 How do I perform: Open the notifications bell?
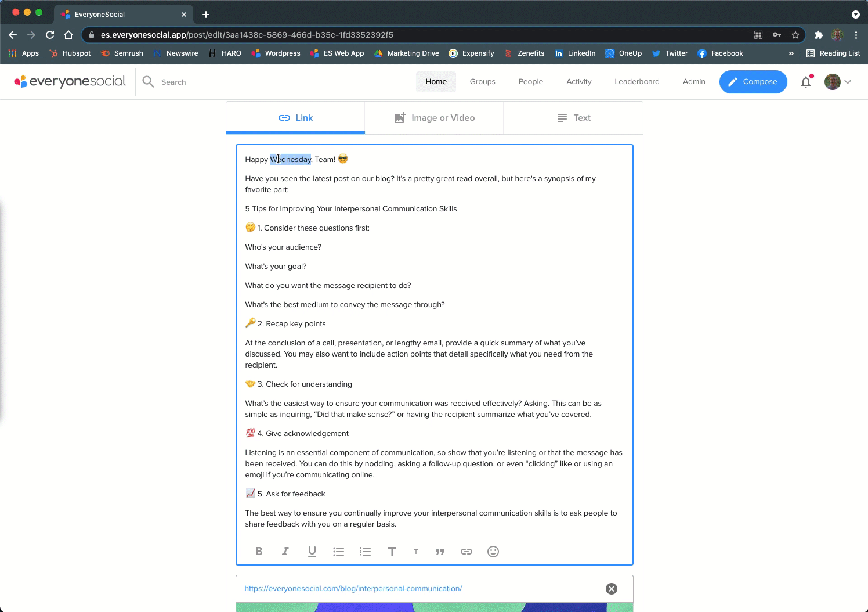click(806, 82)
